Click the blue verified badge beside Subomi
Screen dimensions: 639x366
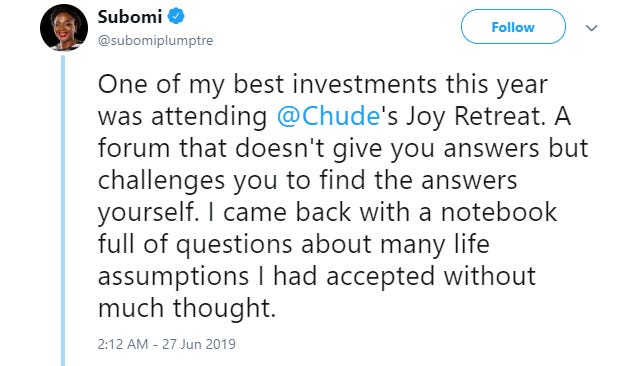click(x=176, y=17)
